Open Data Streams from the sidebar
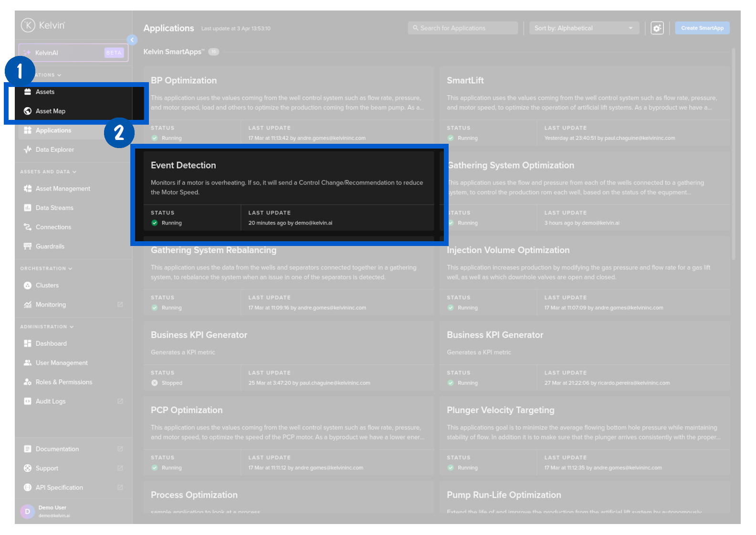 tap(54, 208)
